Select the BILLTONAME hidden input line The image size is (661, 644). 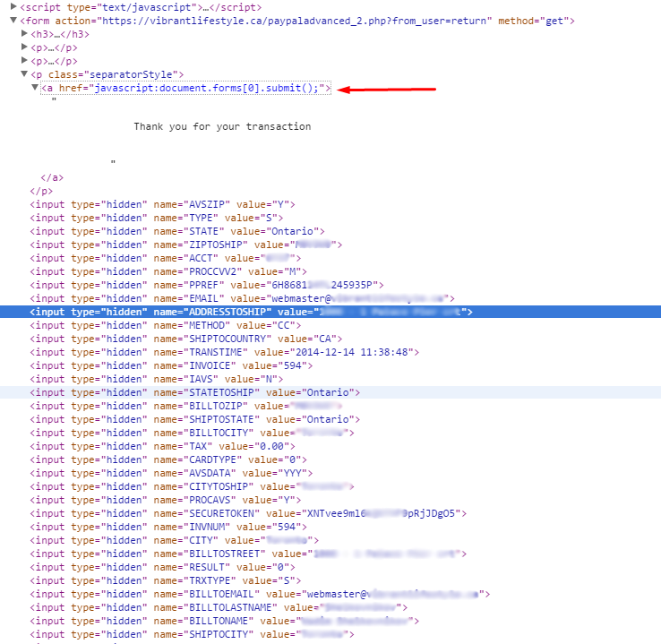click(224, 622)
